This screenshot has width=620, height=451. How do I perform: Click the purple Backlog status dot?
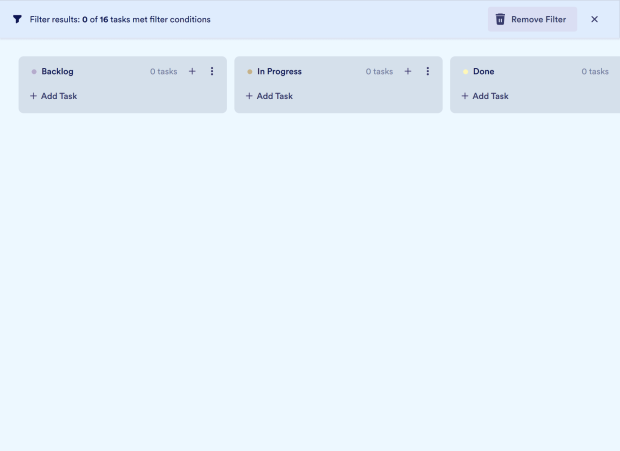34,72
